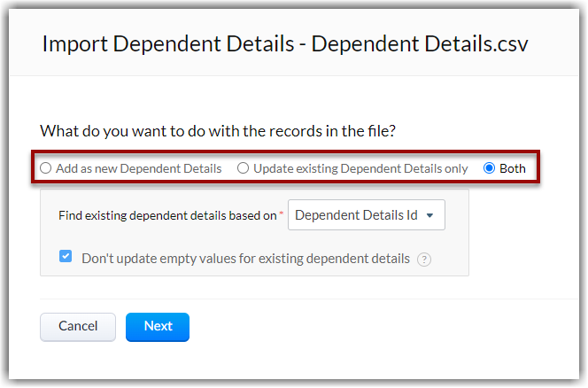The width and height of the screenshot is (588, 388).
Task: Click the word 'Cancel' inside its button
Action: coord(78,326)
